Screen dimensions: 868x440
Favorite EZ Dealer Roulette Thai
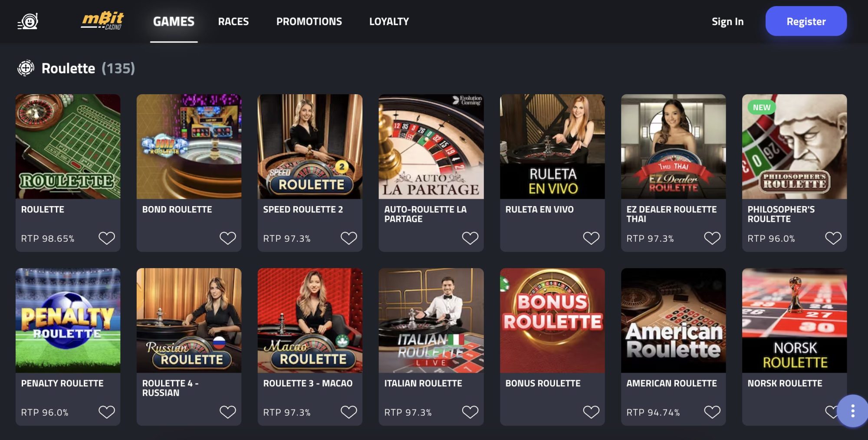tap(712, 238)
